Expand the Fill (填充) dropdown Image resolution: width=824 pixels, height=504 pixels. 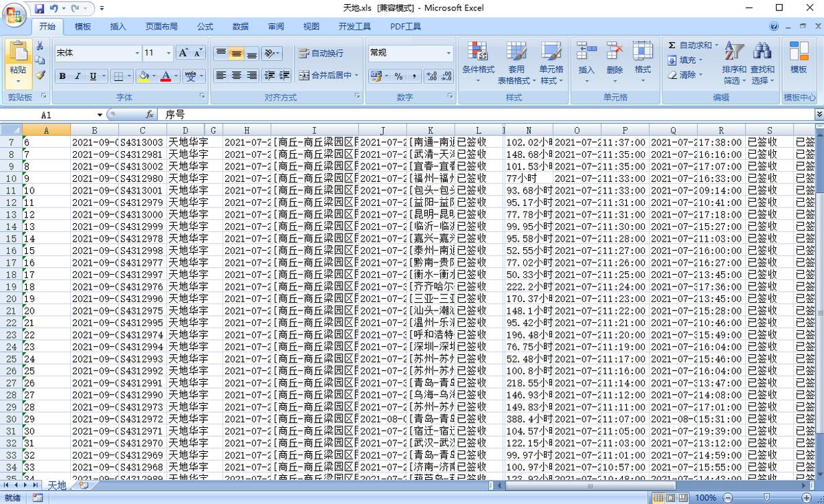coord(700,60)
